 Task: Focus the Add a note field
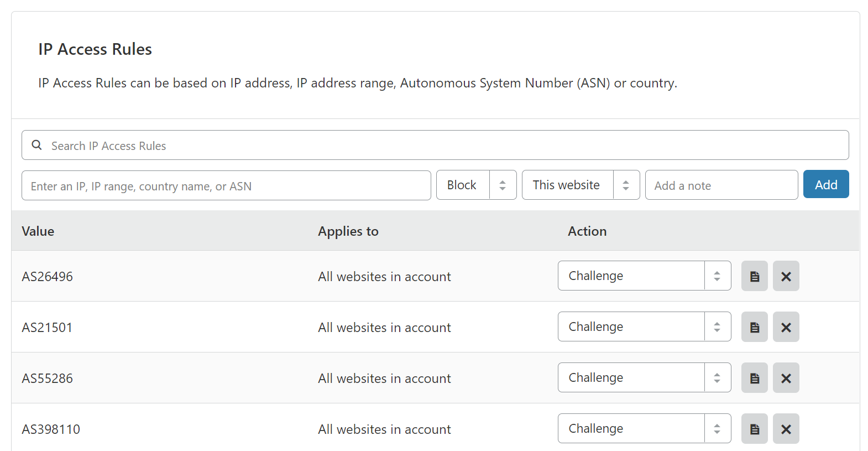point(721,185)
